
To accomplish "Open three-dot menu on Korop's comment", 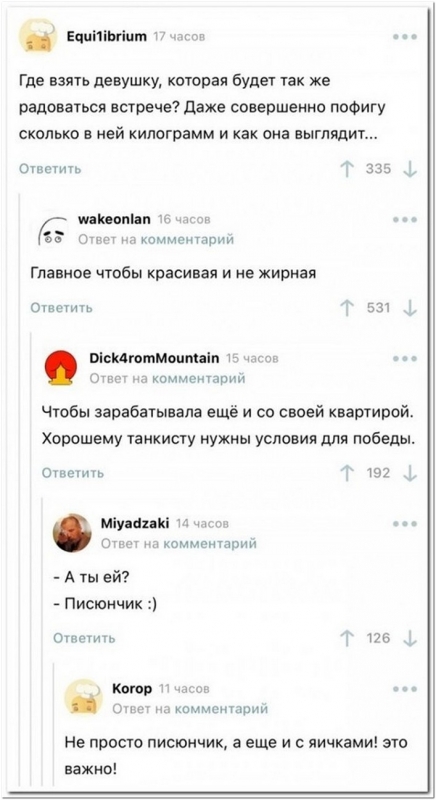I will click(405, 689).
